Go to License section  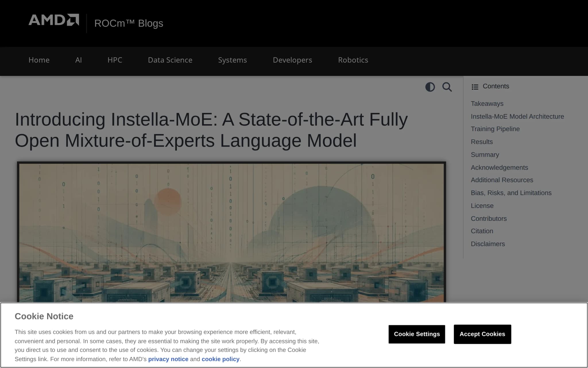[482, 206]
